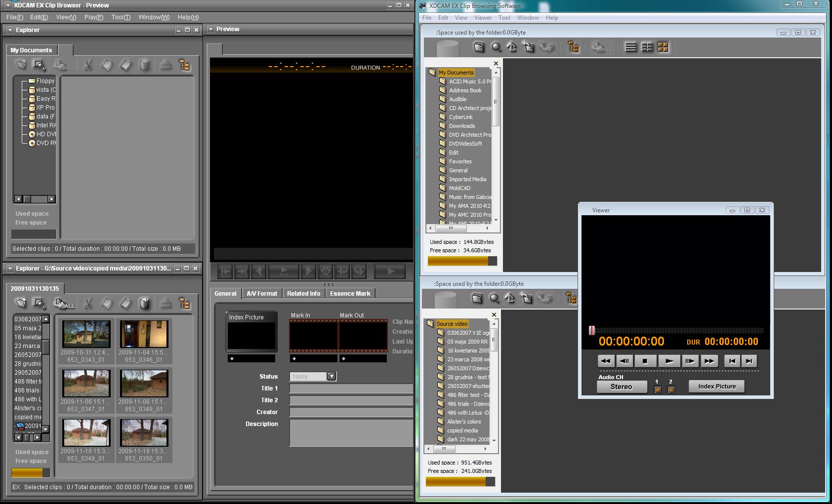Click the magnifier search icon in top-right toolbar
This screenshot has height=504, width=832.
[x=496, y=47]
